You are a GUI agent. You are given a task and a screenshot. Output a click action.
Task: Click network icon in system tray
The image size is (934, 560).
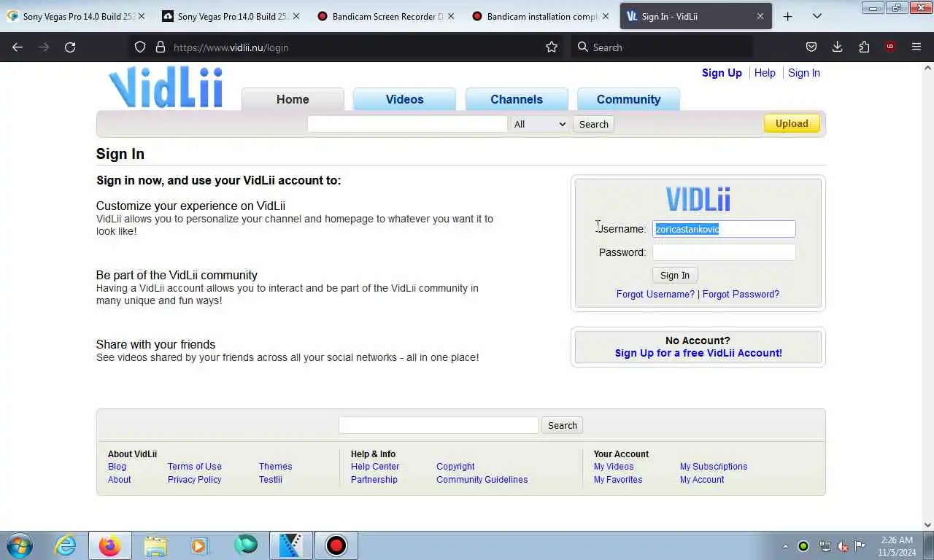pos(825,546)
